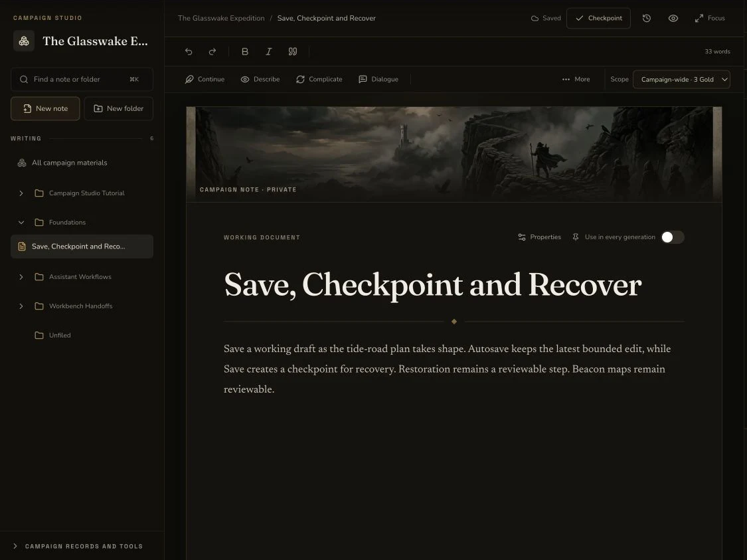Expand the Campaign Studio Tutorial folder
Screen dimensions: 747x560
[21, 193]
